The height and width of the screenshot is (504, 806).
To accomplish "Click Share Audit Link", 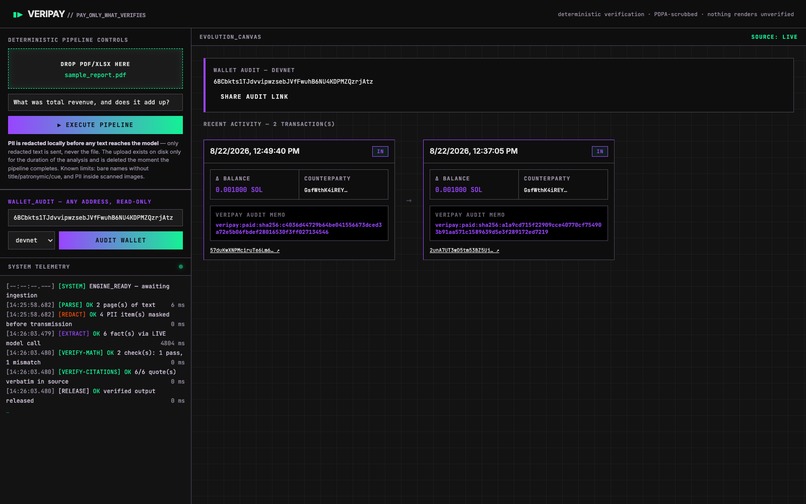I will pos(254,97).
